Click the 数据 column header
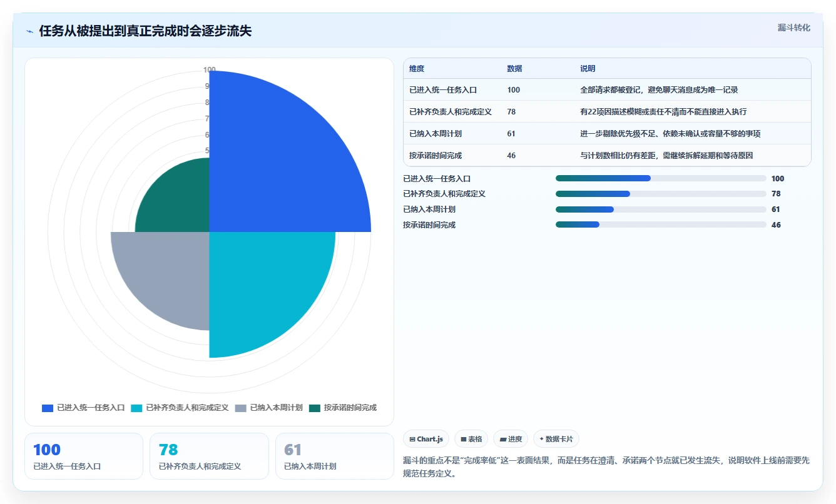The width and height of the screenshot is (836, 504). 514,69
